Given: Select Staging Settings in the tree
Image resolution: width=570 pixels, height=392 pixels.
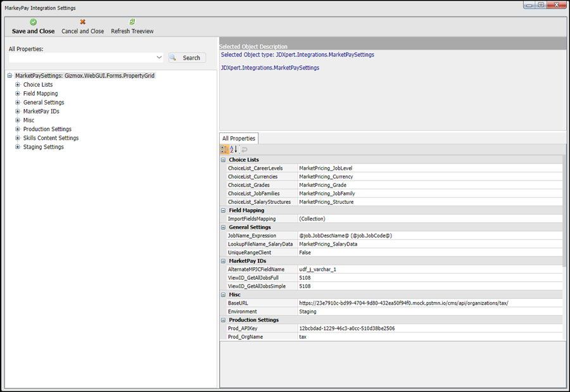Looking at the screenshot, I should point(43,147).
